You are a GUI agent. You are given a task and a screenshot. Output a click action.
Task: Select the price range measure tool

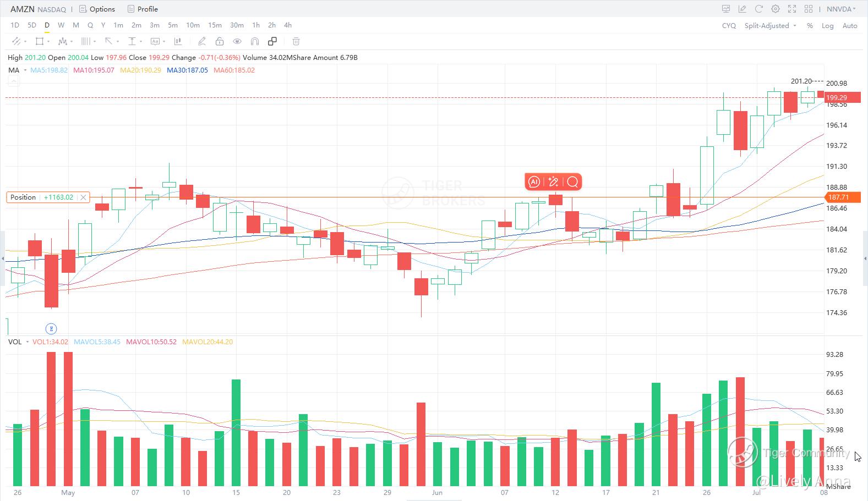coord(132,41)
